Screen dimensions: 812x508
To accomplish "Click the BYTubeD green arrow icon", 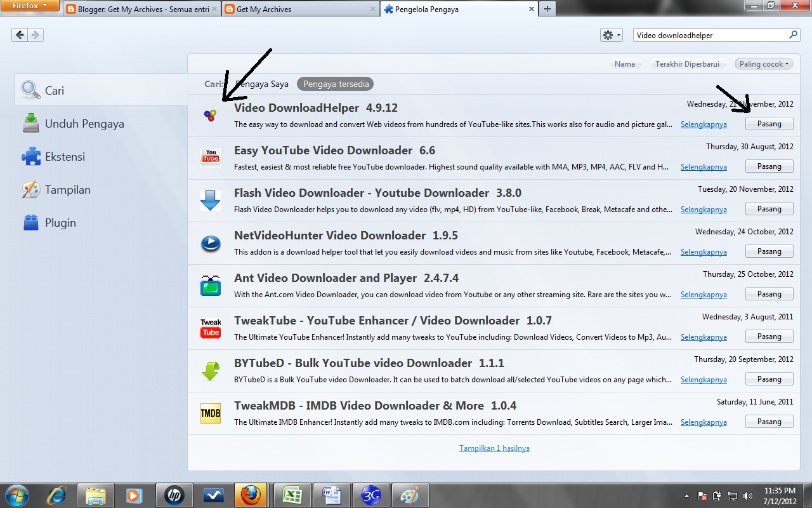I will click(x=211, y=371).
